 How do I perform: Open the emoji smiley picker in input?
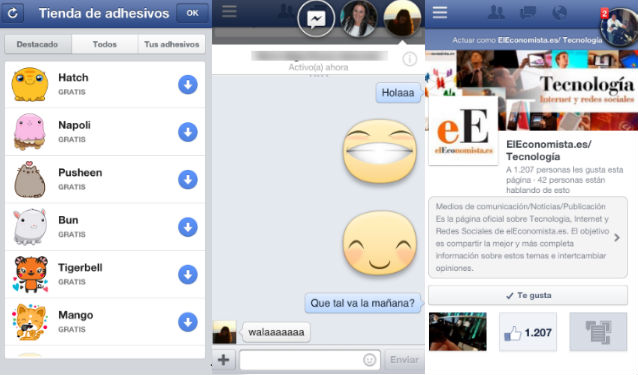pyautogui.click(x=369, y=360)
